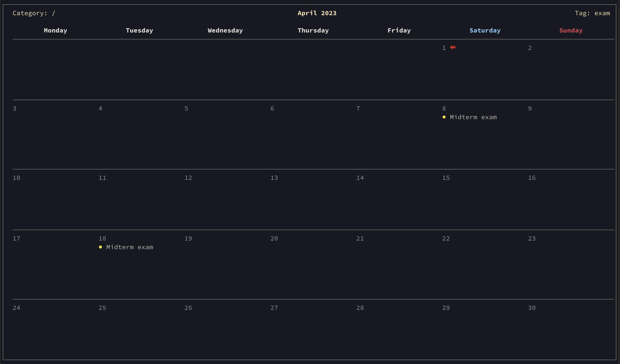Image resolution: width=620 pixels, height=364 pixels.
Task: Click the yellow dot on April 18
Action: click(100, 247)
